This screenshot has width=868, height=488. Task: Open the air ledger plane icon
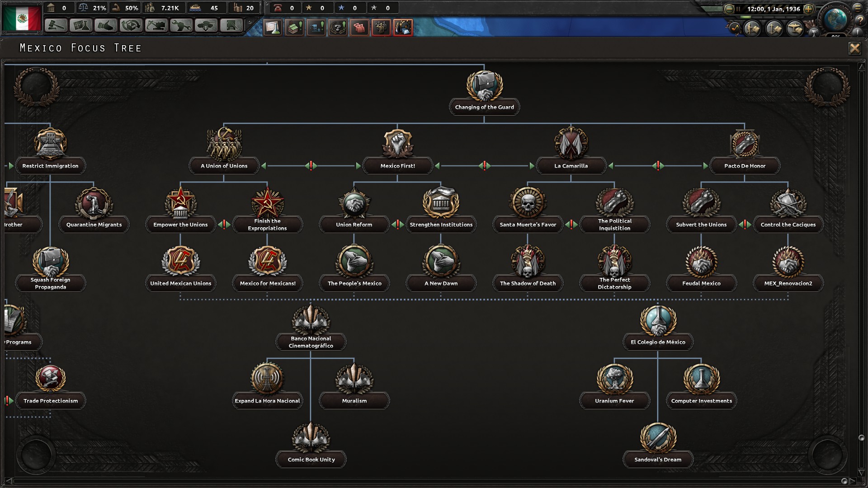point(795,28)
